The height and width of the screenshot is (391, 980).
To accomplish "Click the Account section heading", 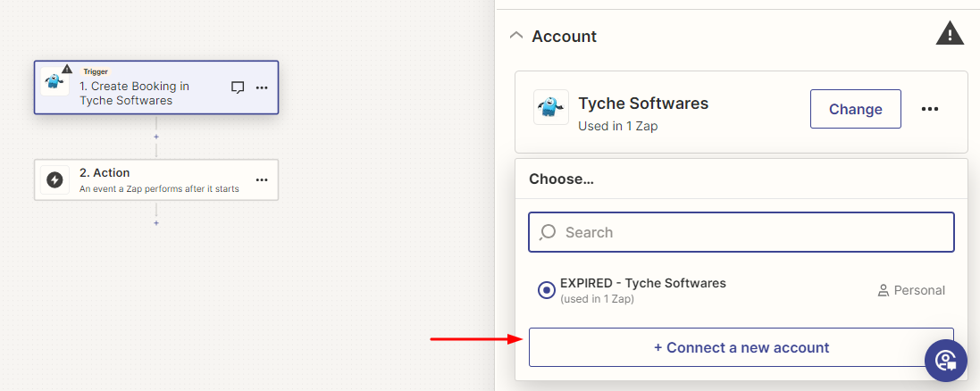I will 565,37.
